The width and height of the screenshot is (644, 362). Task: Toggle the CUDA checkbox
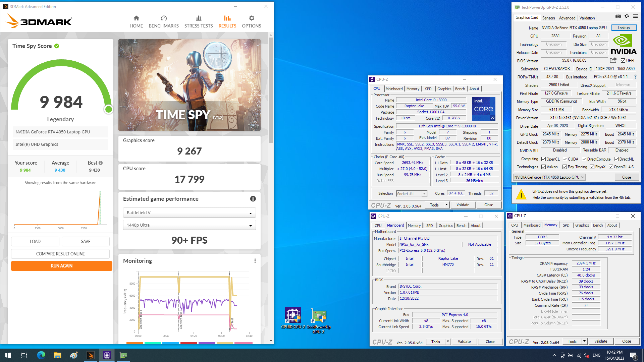[565, 159]
